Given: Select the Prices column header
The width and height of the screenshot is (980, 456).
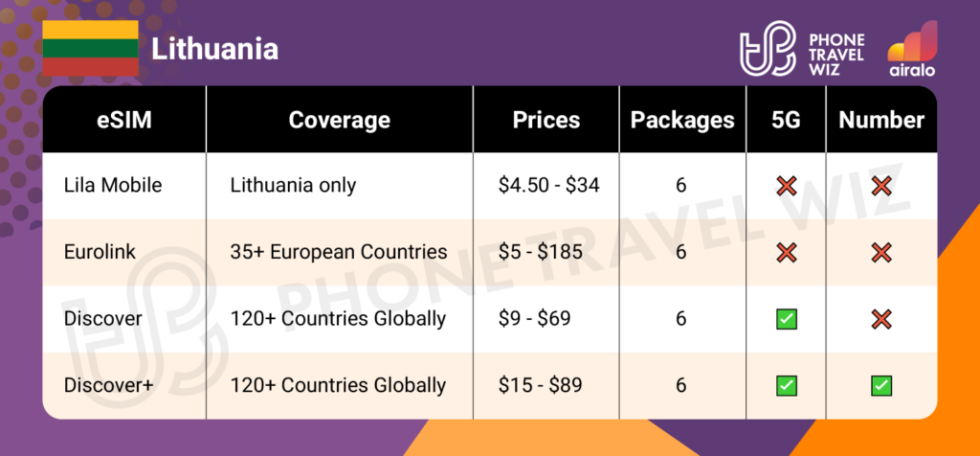Looking at the screenshot, I should coord(546,120).
